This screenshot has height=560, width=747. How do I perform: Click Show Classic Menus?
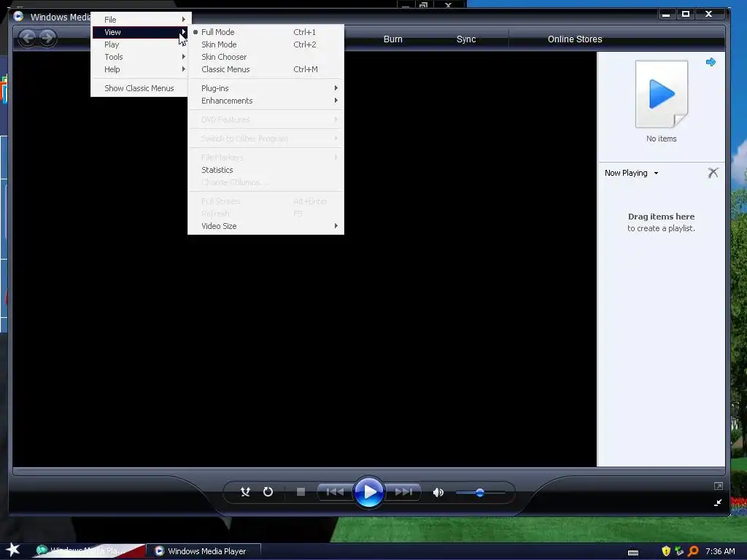[x=141, y=88]
